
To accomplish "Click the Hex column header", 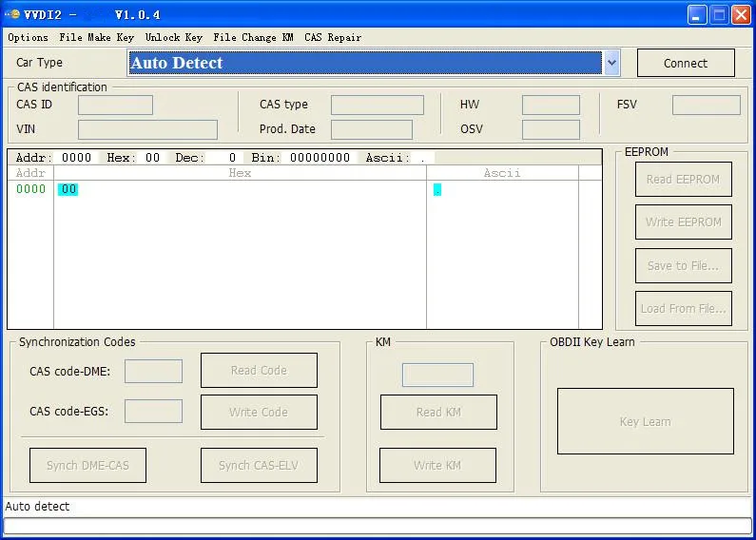I will [x=240, y=173].
